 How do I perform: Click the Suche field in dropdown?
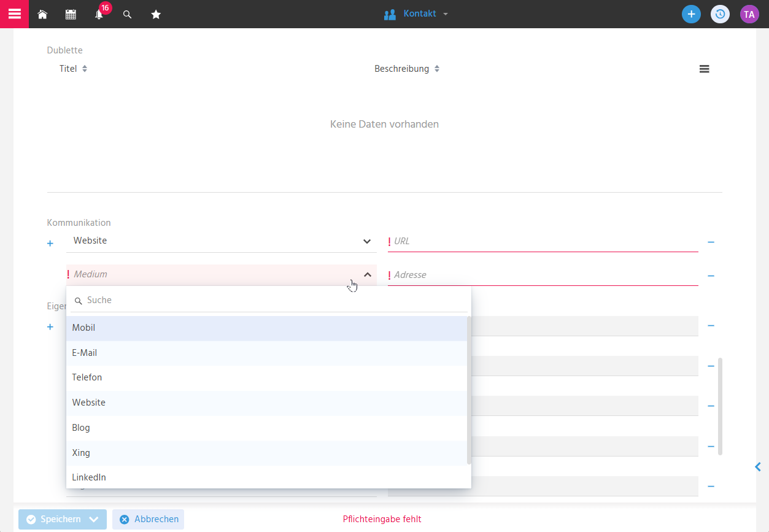[269, 300]
